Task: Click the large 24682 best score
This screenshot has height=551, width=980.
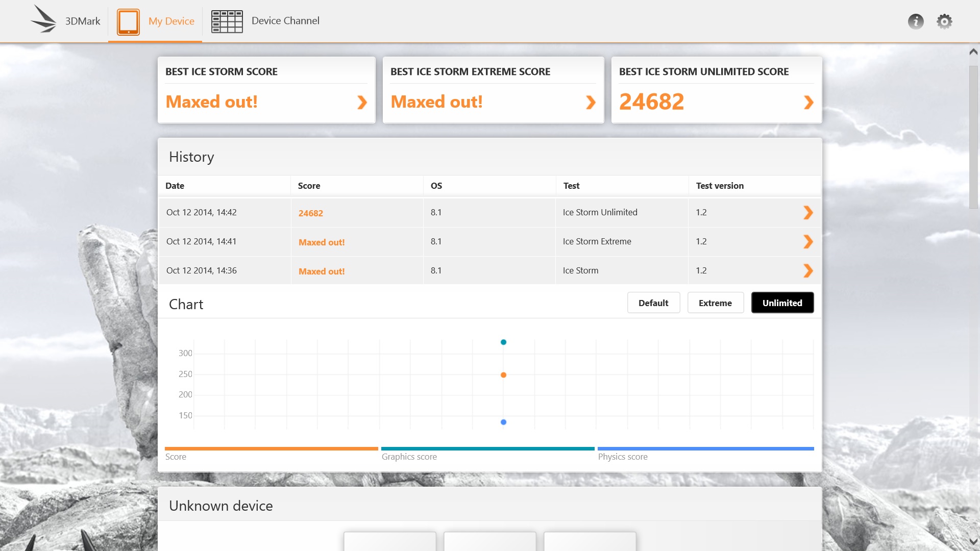Action: [651, 102]
